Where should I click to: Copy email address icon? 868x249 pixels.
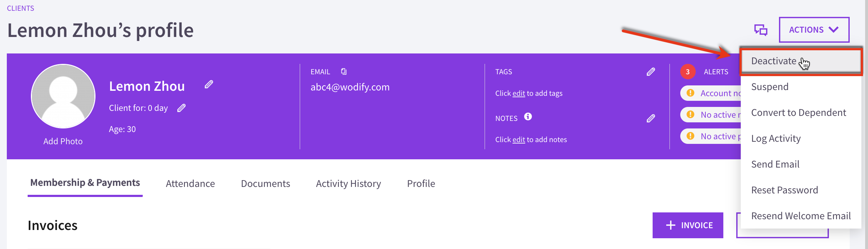[344, 71]
